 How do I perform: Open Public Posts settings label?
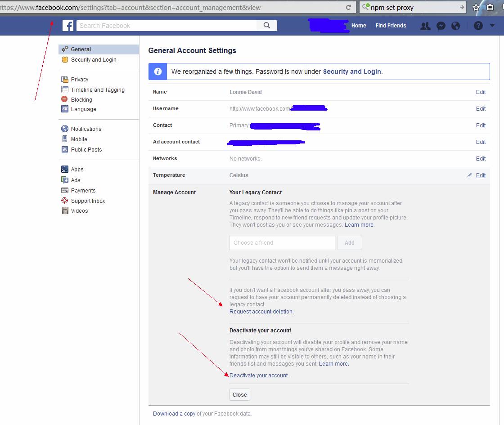coord(86,149)
